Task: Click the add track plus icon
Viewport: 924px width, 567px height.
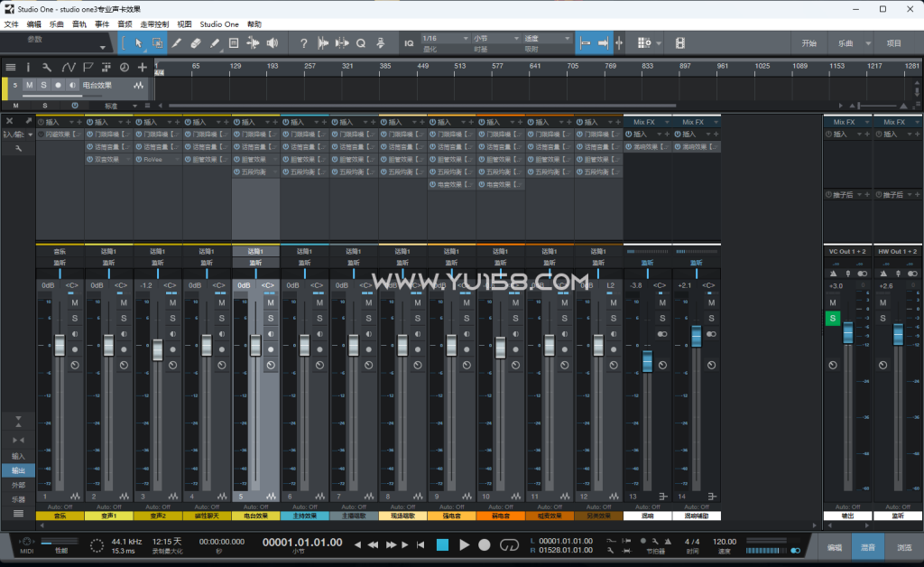Action: 142,67
